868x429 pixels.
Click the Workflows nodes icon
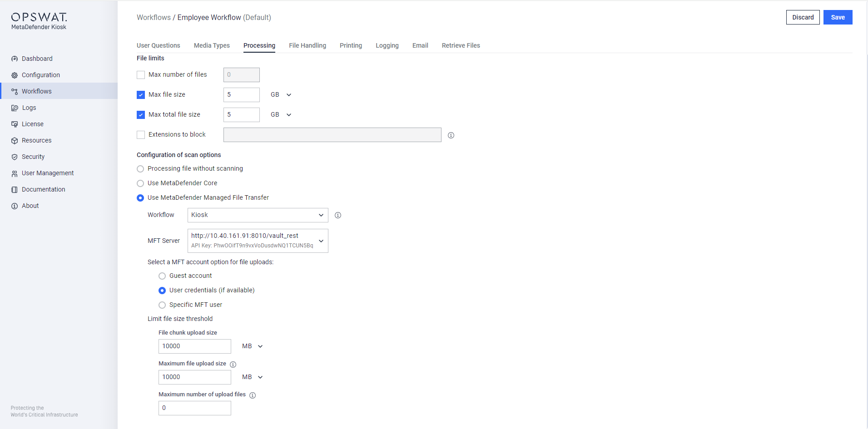tap(15, 92)
